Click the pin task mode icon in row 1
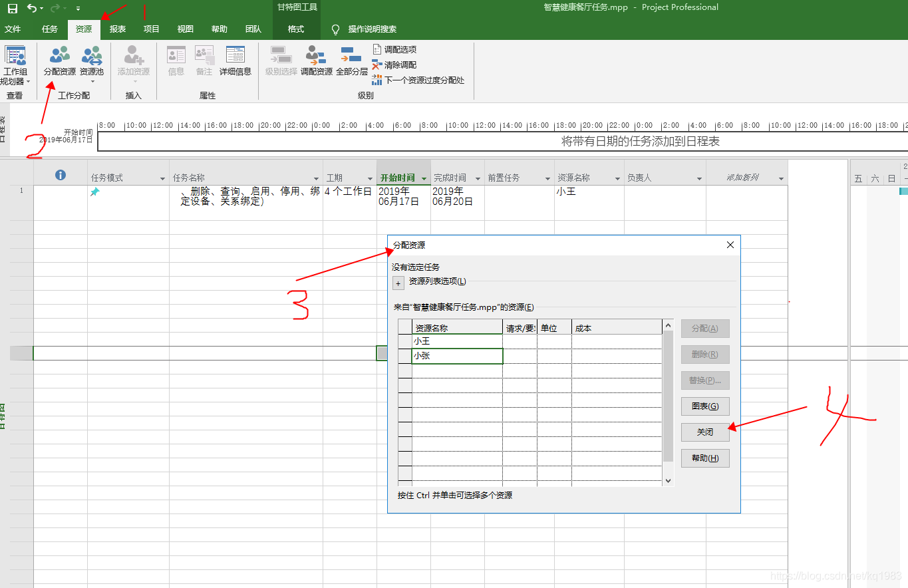 point(95,192)
